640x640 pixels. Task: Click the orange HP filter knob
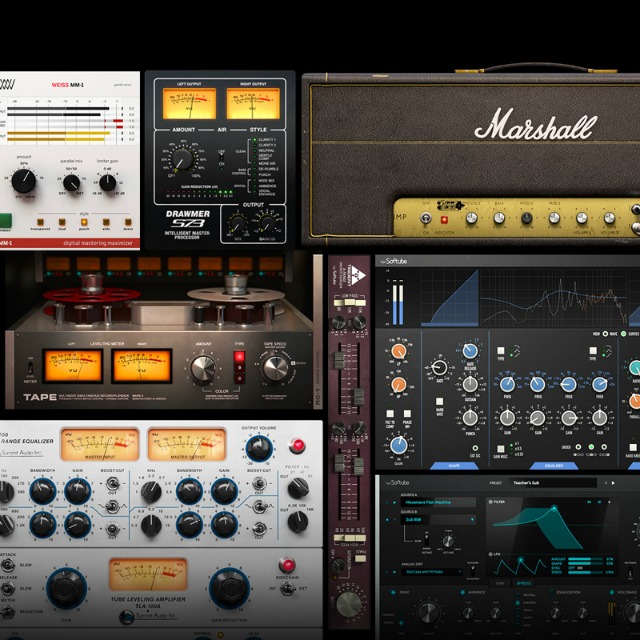[x=398, y=385]
